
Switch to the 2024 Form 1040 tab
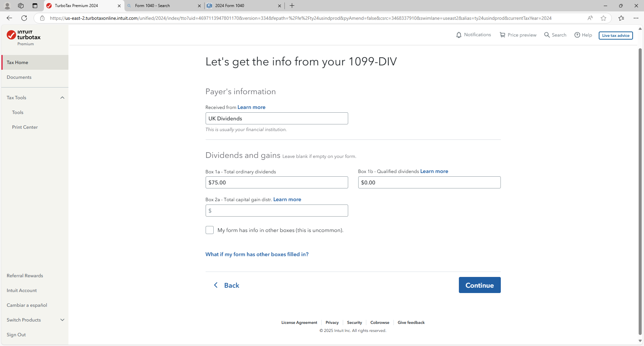pyautogui.click(x=241, y=6)
